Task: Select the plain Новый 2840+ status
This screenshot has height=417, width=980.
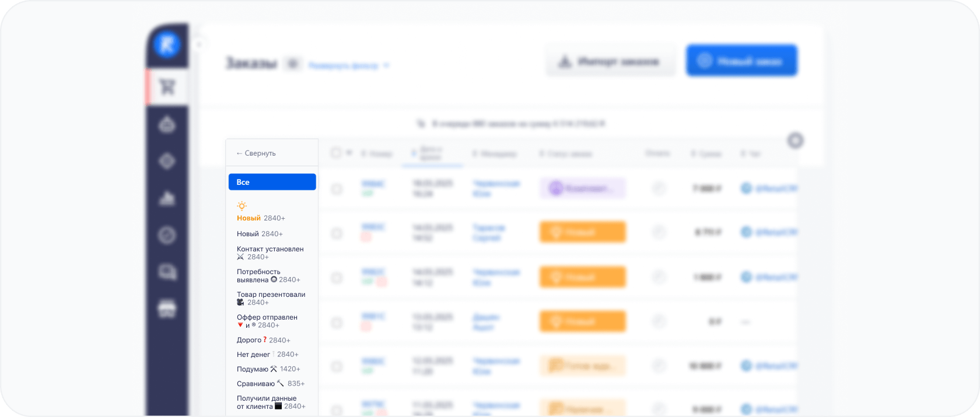Action: pos(260,234)
